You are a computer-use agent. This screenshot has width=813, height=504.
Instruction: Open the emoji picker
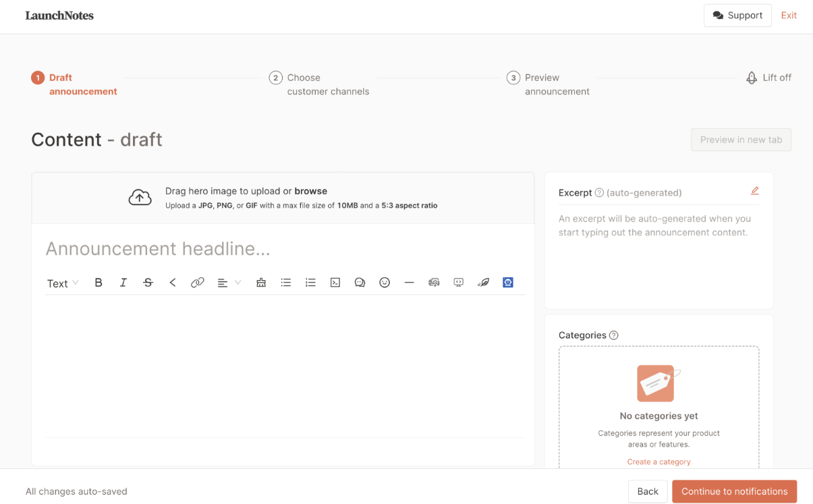(x=385, y=283)
